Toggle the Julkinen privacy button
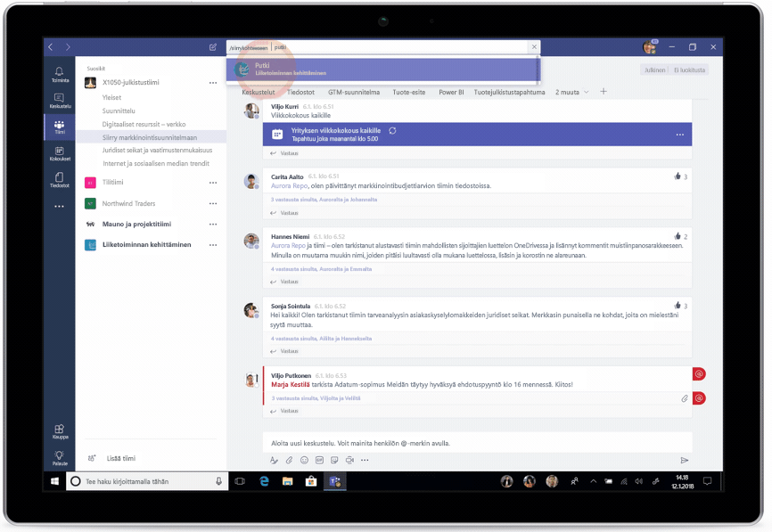The height and width of the screenshot is (532, 772). point(654,70)
